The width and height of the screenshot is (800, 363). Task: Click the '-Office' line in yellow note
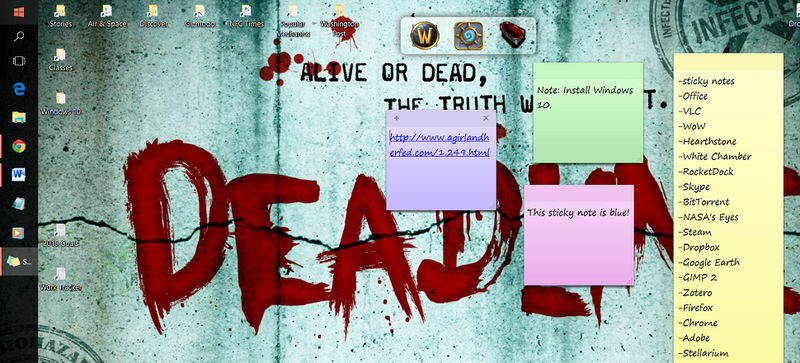(693, 96)
